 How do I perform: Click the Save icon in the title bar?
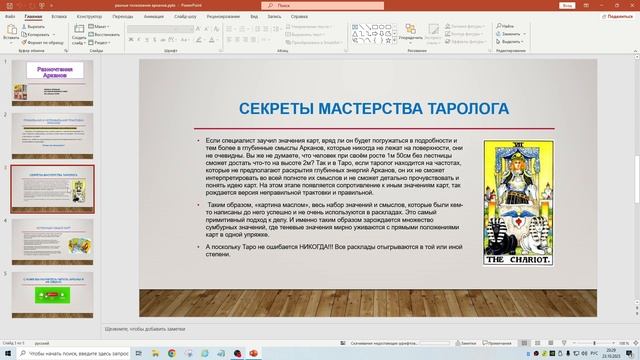(10, 6)
